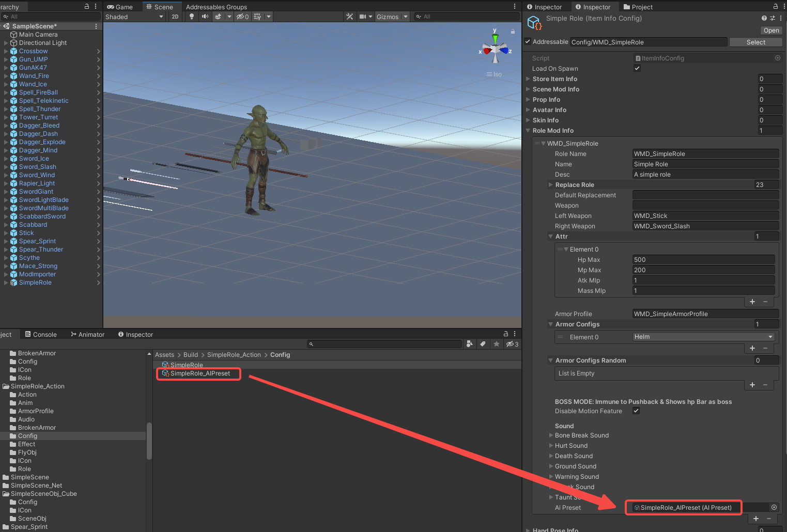
Task: Toggle scene lighting with the lightbulb icon
Action: click(x=192, y=17)
